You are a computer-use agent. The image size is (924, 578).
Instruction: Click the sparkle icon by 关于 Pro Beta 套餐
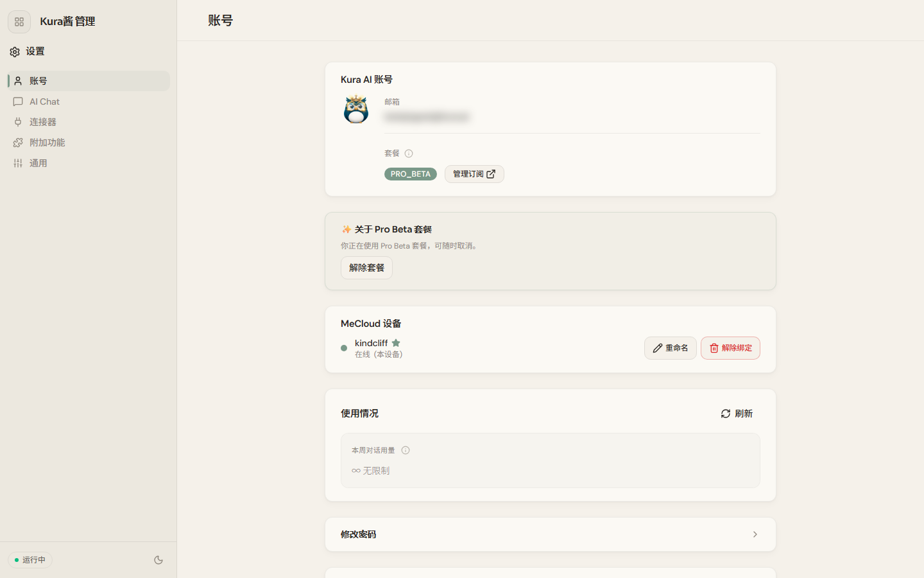(346, 229)
